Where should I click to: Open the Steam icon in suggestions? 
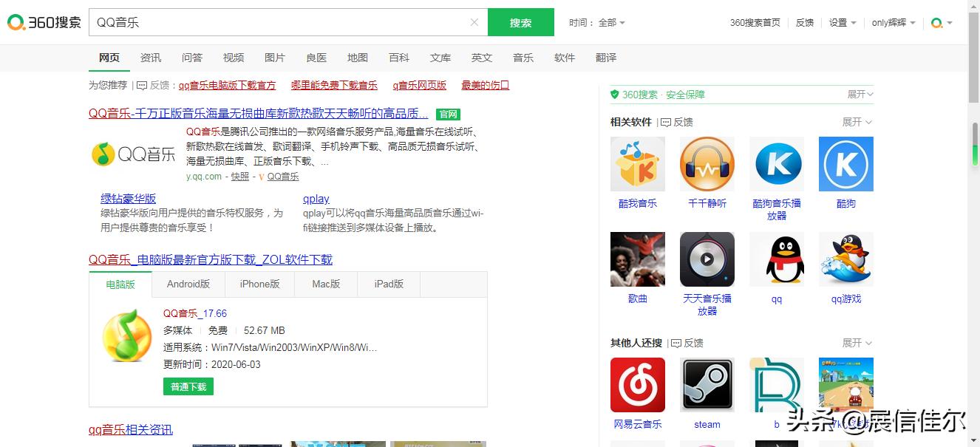tap(707, 384)
